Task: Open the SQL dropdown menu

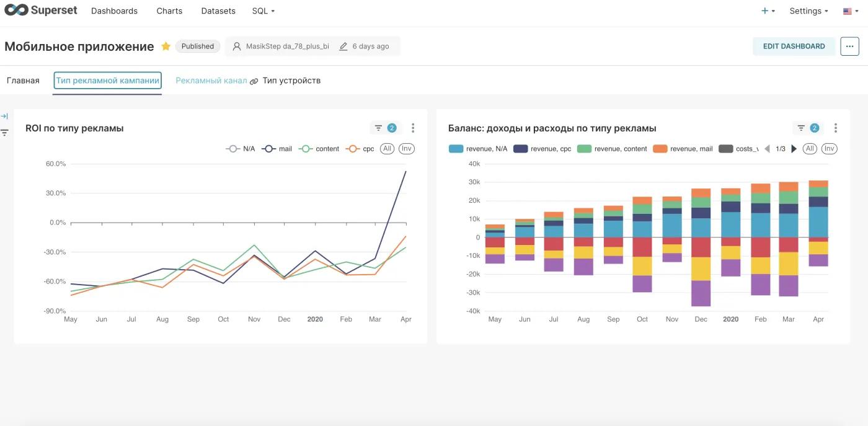Action: tap(263, 11)
